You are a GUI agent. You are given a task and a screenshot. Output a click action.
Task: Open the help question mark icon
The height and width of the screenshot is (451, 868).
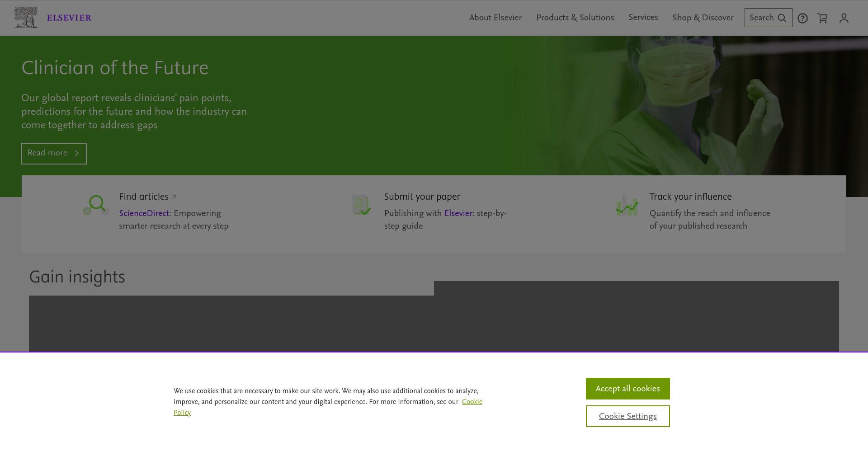(802, 18)
